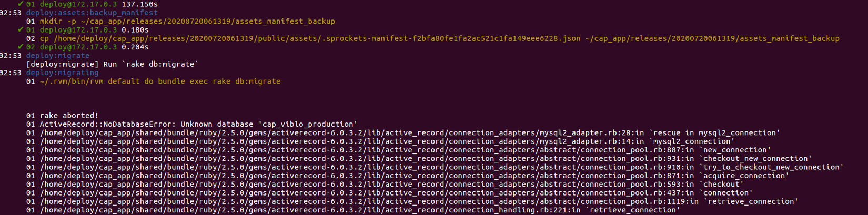Click the blue deploy:migrate task heading

pos(58,55)
